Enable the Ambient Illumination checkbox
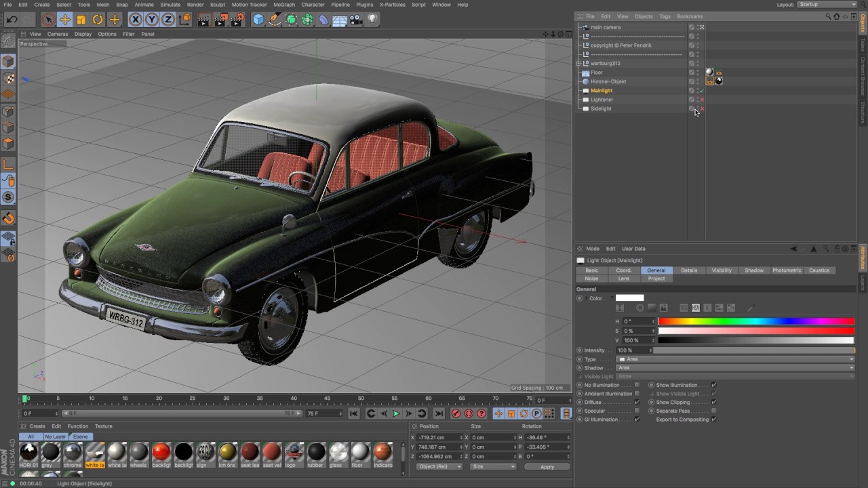This screenshot has width=868, height=488. click(637, 394)
